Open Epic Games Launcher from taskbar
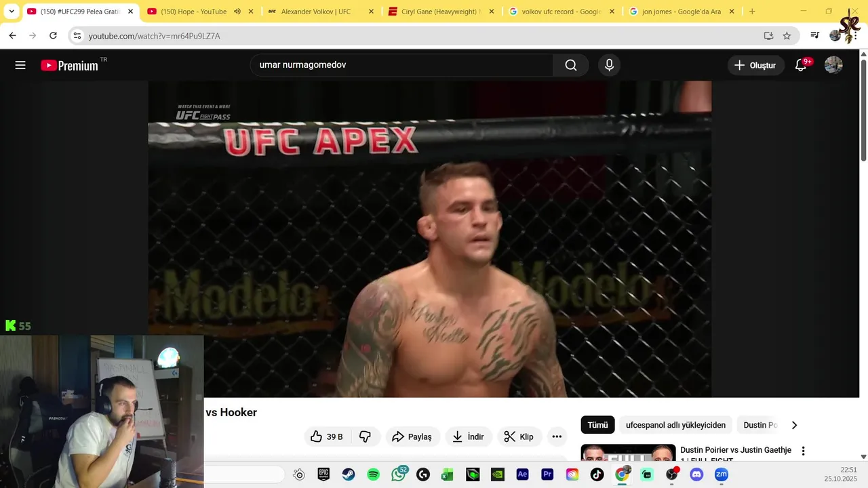 323,474
